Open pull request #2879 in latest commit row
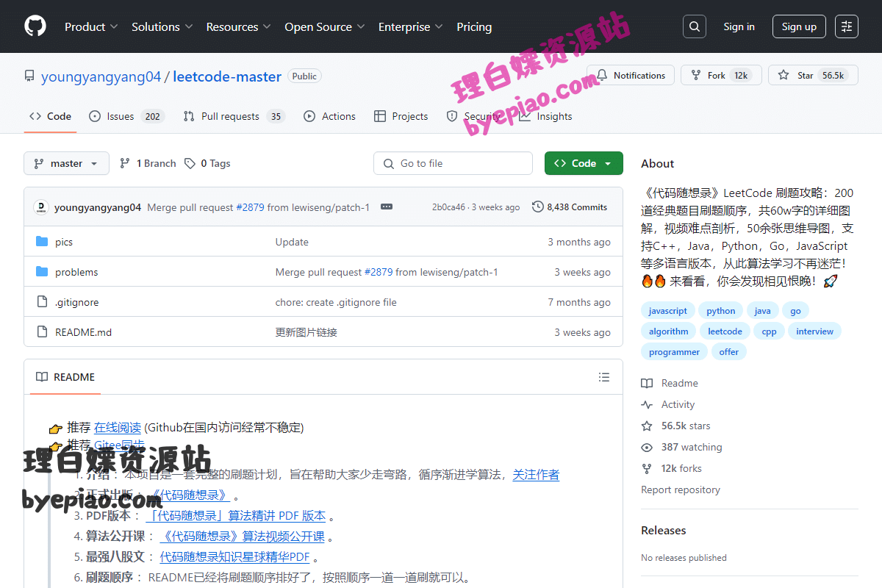 [250, 207]
